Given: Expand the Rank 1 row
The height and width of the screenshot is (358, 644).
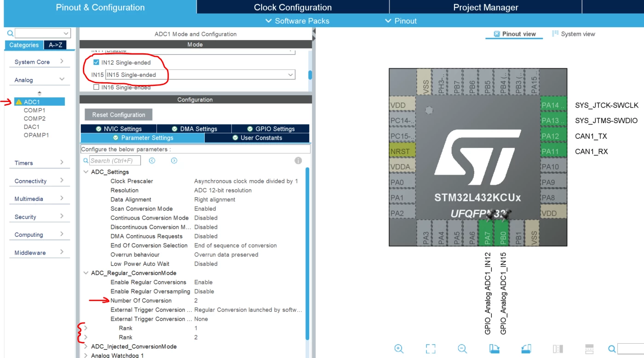Looking at the screenshot, I should click(x=86, y=328).
